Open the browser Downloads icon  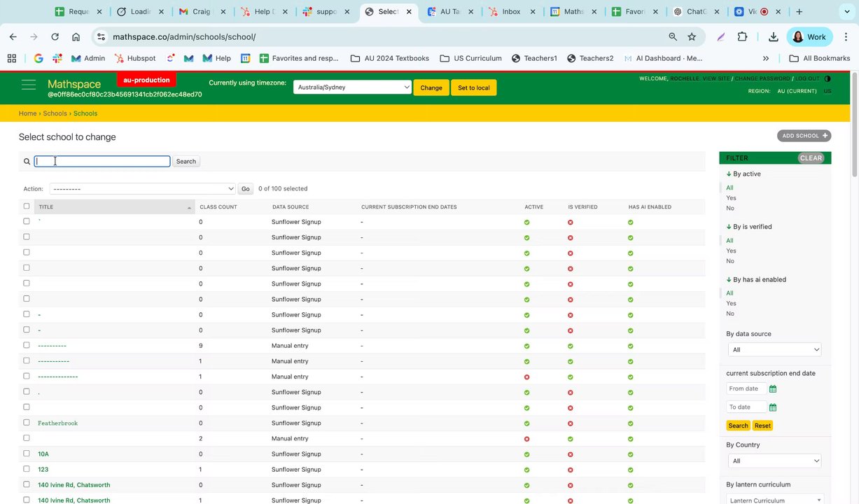(x=773, y=37)
